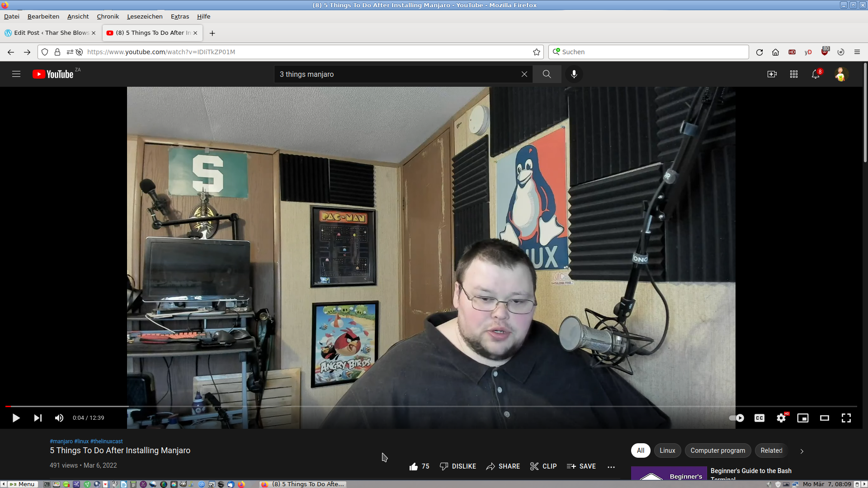Open the Datei menu
The width and height of the screenshot is (868, 488).
(x=12, y=16)
